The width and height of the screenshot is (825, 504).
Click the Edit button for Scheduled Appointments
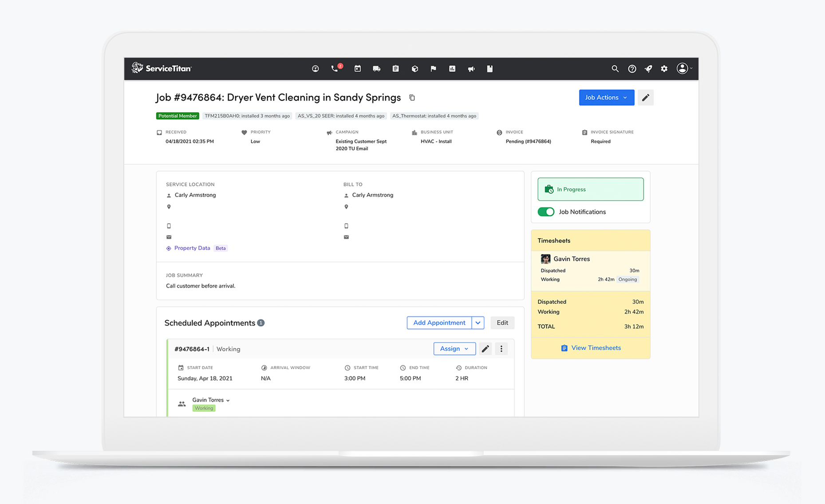(502, 323)
